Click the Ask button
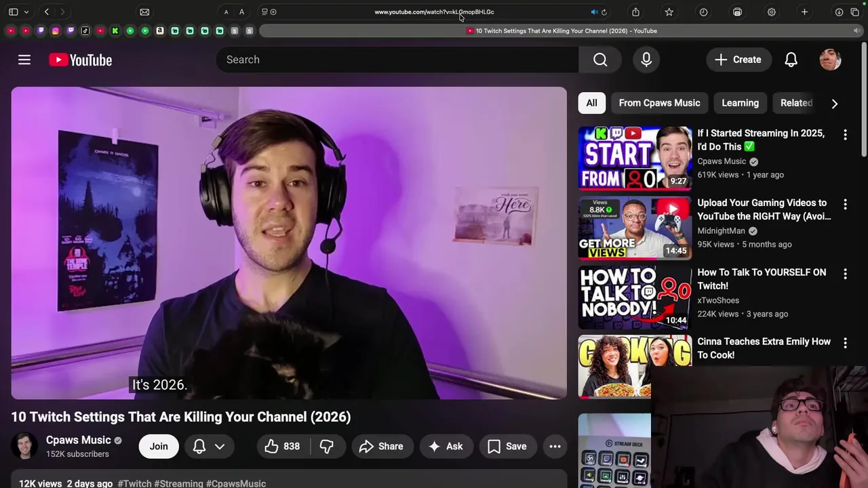The image size is (868, 488). (x=446, y=446)
